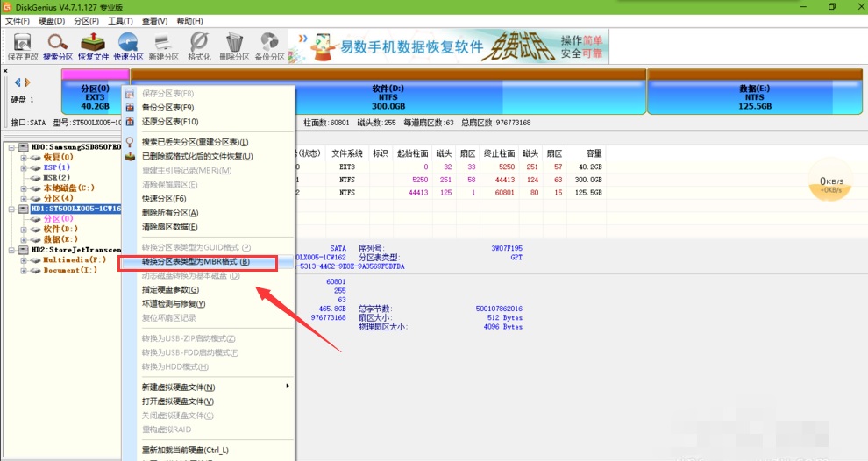Click the 文件系统 column header
Image resolution: width=868 pixels, height=461 pixels.
click(347, 153)
